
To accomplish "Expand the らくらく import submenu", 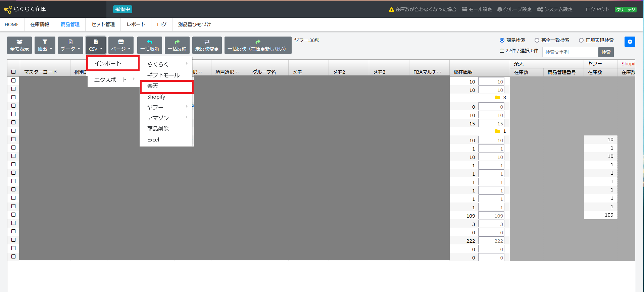I will [x=166, y=64].
